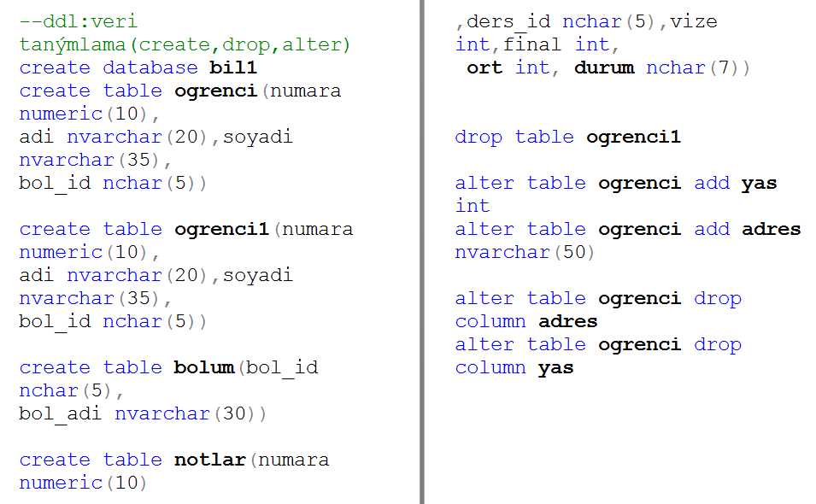This screenshot has width=816, height=504.
Task: Click the nvarchar(50) data type
Action: 525,252
